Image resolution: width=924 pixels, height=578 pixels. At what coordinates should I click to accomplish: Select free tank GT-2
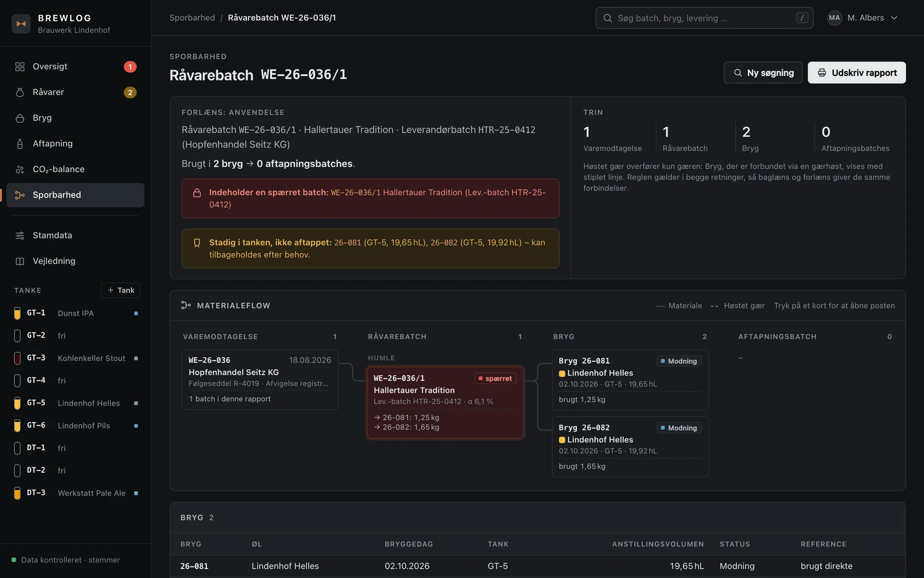click(76, 336)
